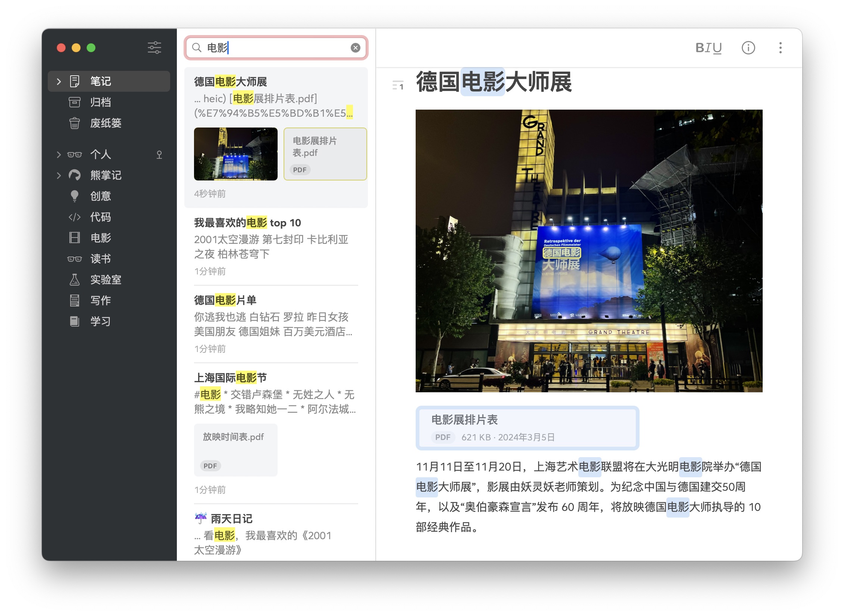Open the table of contents icon
The height and width of the screenshot is (616, 844).
pyautogui.click(x=398, y=85)
